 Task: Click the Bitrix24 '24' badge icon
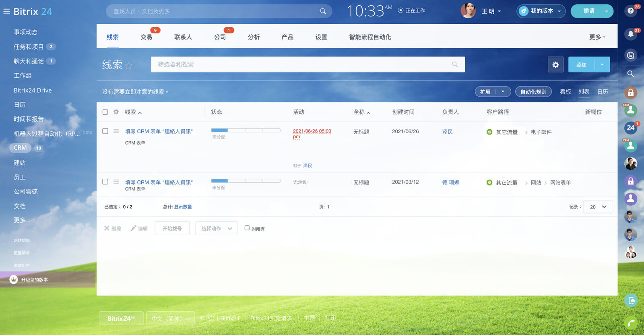631,128
